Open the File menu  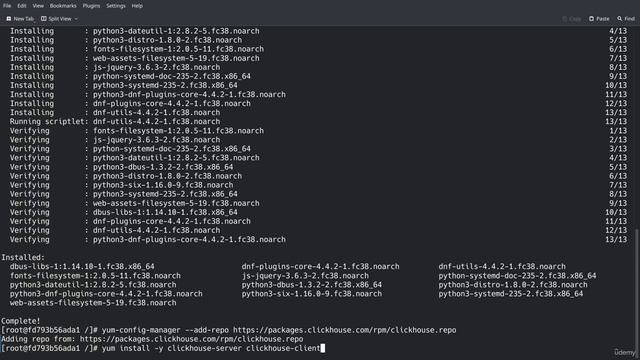point(7,6)
